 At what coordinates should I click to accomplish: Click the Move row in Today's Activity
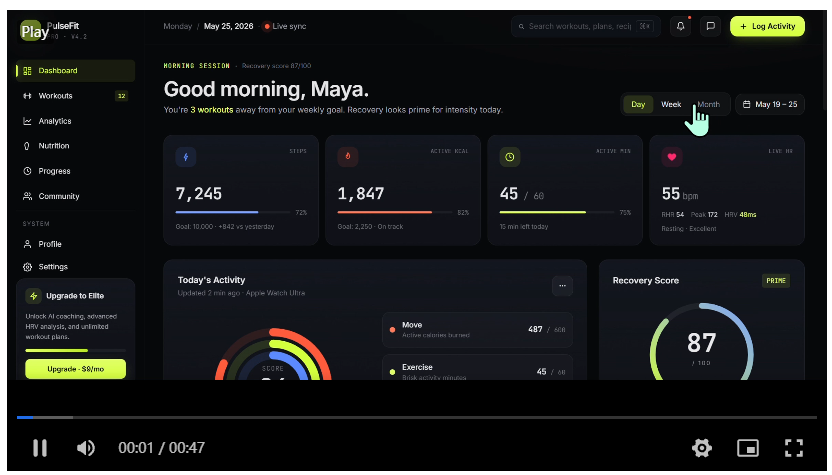pyautogui.click(x=477, y=330)
